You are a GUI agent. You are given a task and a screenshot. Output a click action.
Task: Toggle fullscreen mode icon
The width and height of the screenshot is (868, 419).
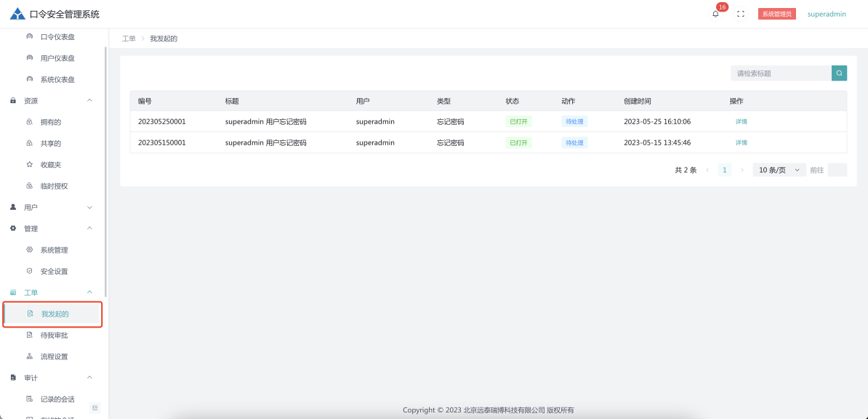(741, 14)
